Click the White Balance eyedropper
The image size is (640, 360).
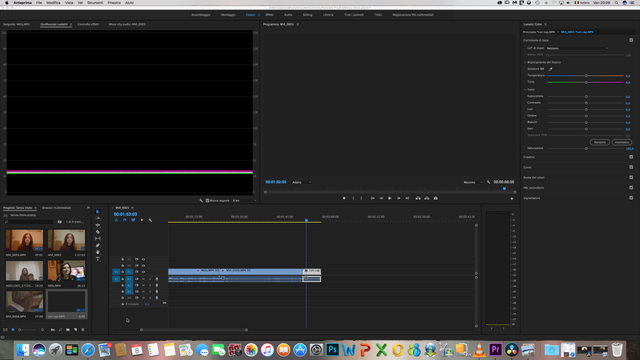(551, 69)
